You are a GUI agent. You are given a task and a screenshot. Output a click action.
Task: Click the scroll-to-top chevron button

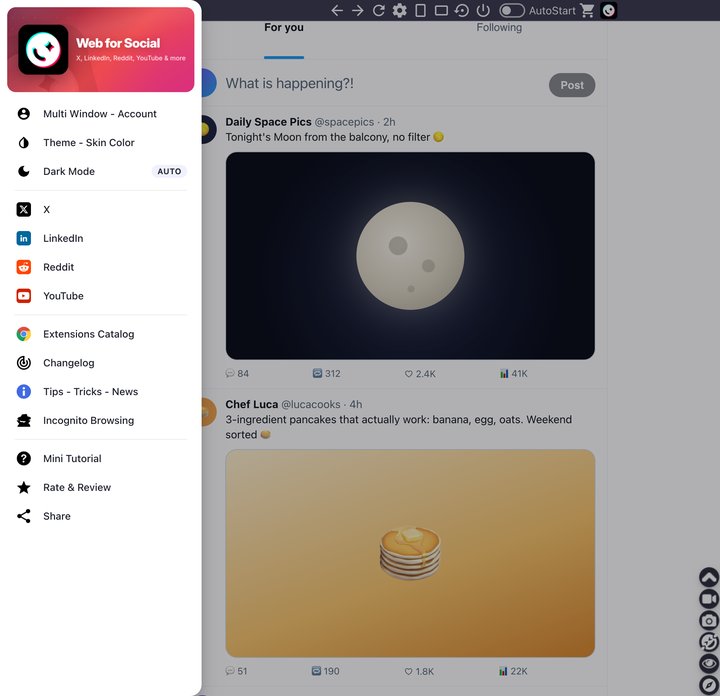pyautogui.click(x=709, y=577)
